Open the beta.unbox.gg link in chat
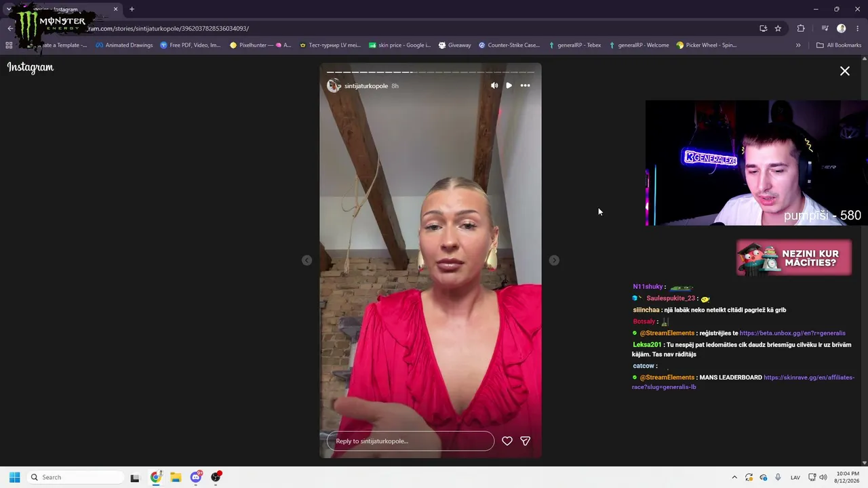Viewport: 868px width, 488px height. [792, 333]
